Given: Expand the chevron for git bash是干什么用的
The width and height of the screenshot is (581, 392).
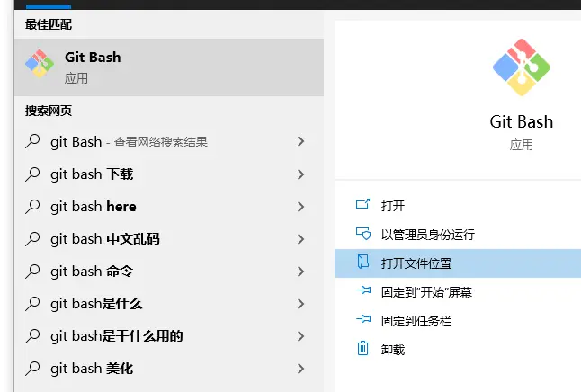Looking at the screenshot, I should [x=301, y=336].
